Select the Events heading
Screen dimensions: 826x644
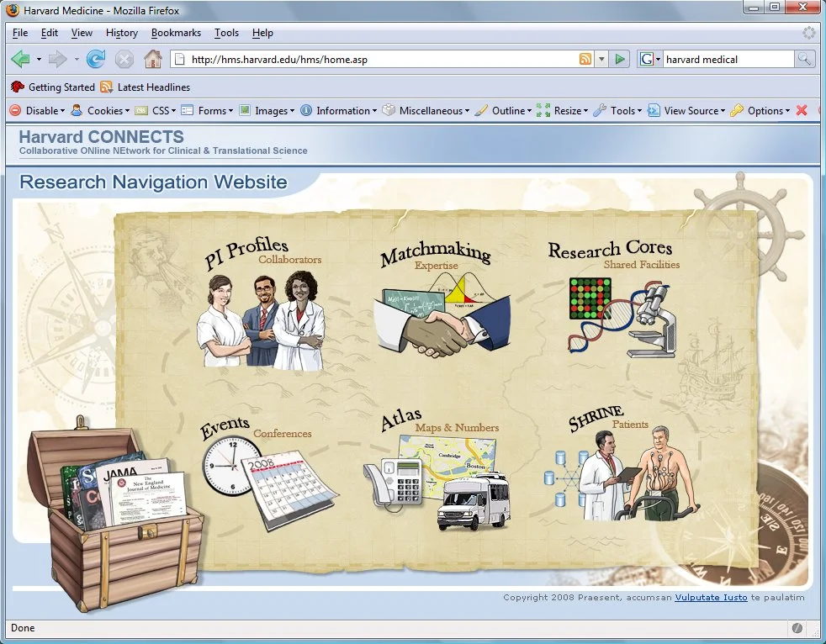click(x=225, y=427)
